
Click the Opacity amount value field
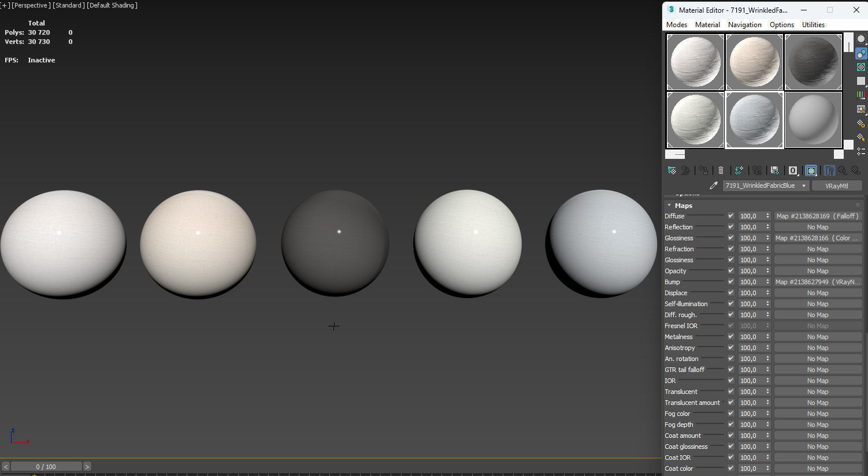click(752, 271)
